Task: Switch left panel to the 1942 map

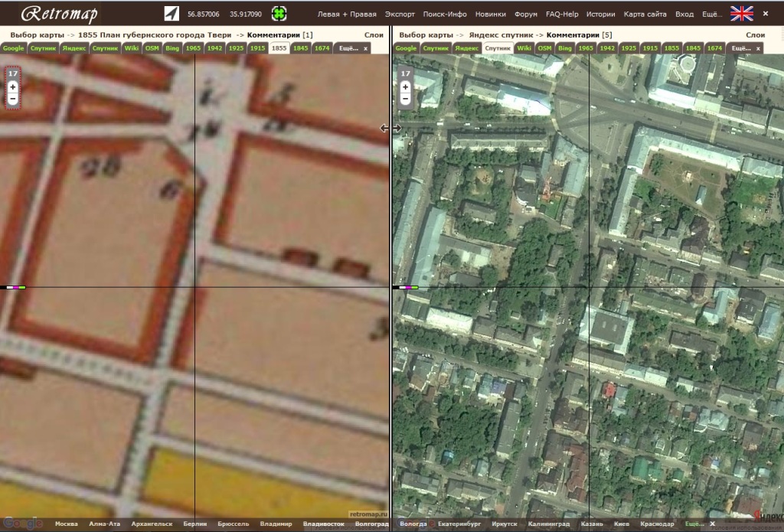Action: click(x=214, y=48)
